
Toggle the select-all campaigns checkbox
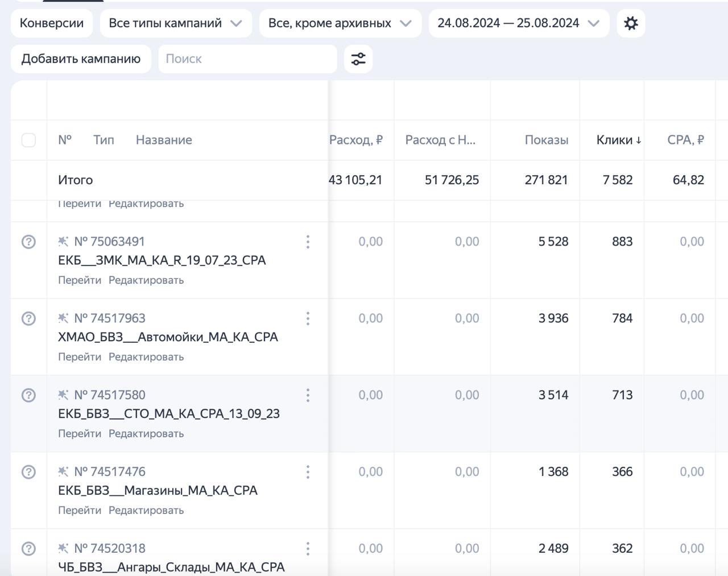coord(28,140)
